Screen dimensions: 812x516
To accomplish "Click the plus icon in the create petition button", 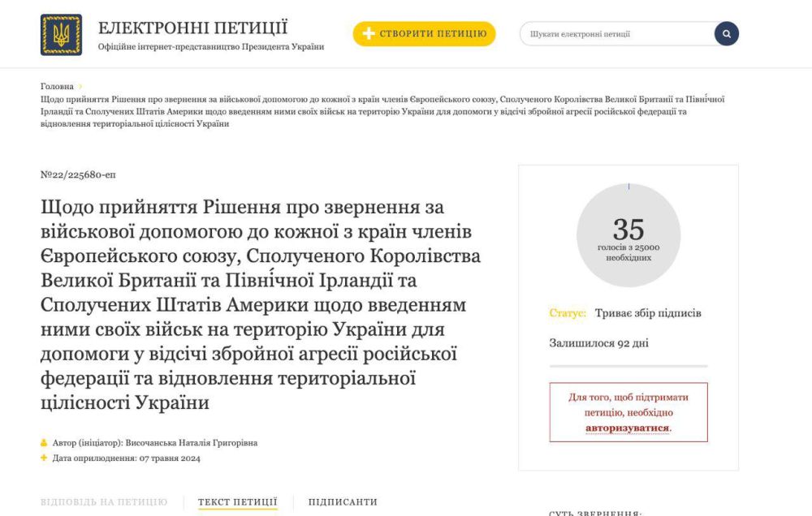I will 369,34.
